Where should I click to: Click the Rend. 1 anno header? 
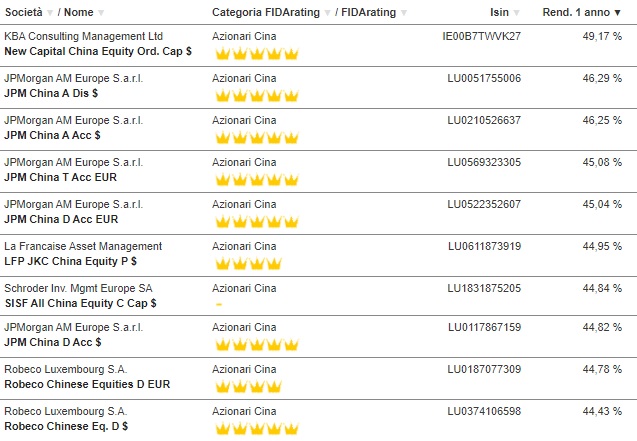[576, 12]
